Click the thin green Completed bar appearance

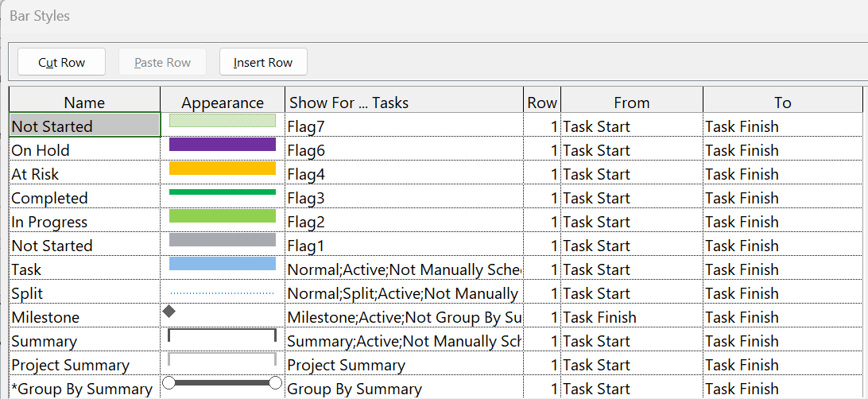[223, 192]
